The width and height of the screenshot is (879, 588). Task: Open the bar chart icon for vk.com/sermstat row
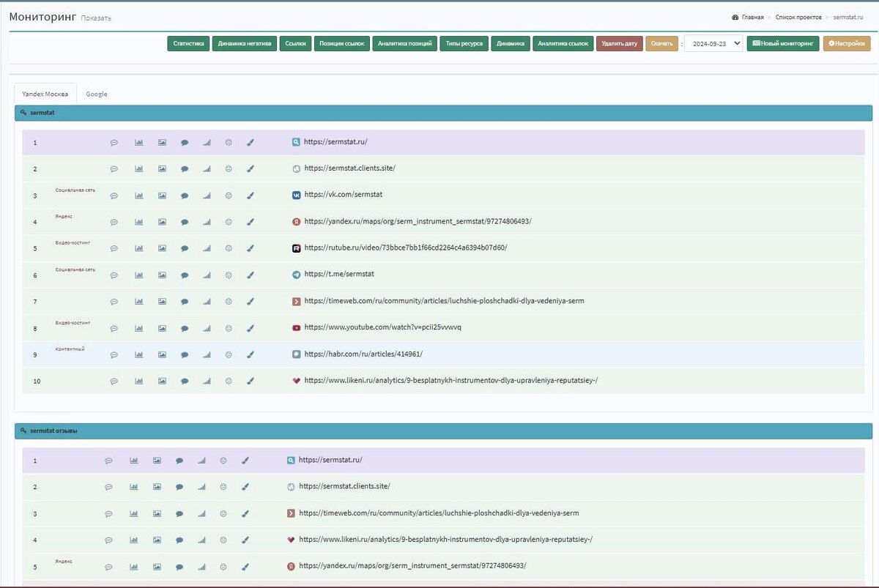[x=139, y=196]
